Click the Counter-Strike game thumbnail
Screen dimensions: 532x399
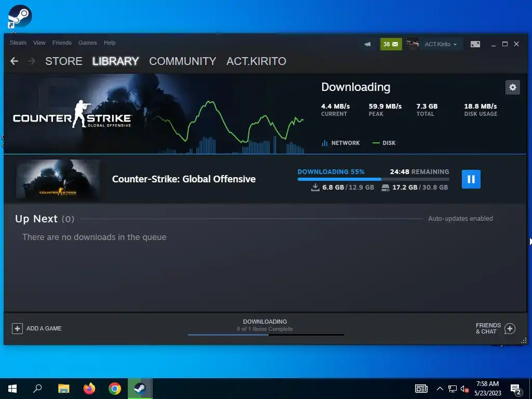[58, 179]
